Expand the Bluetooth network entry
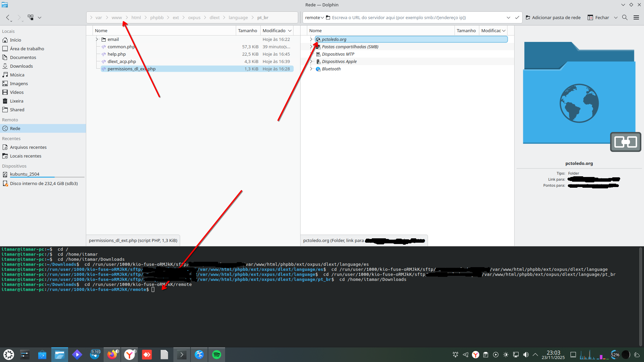 tap(311, 69)
